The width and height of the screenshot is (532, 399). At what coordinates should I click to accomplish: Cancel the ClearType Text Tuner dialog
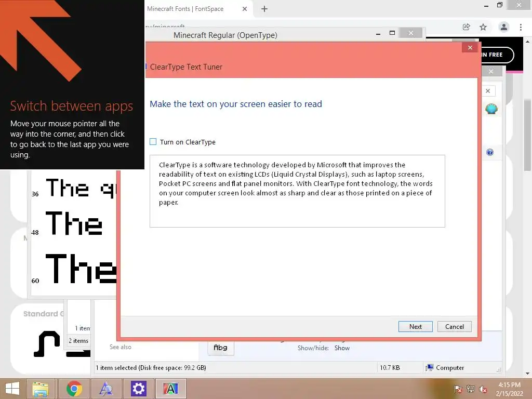point(454,326)
